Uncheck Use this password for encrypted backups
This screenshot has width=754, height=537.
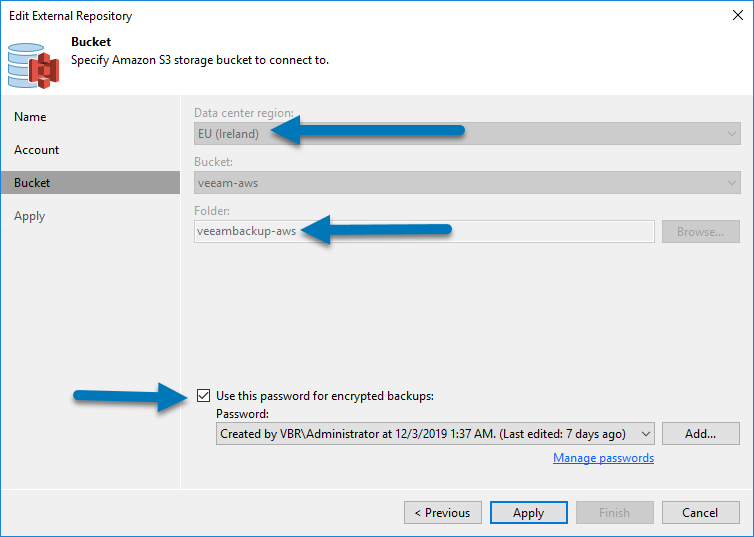203,396
